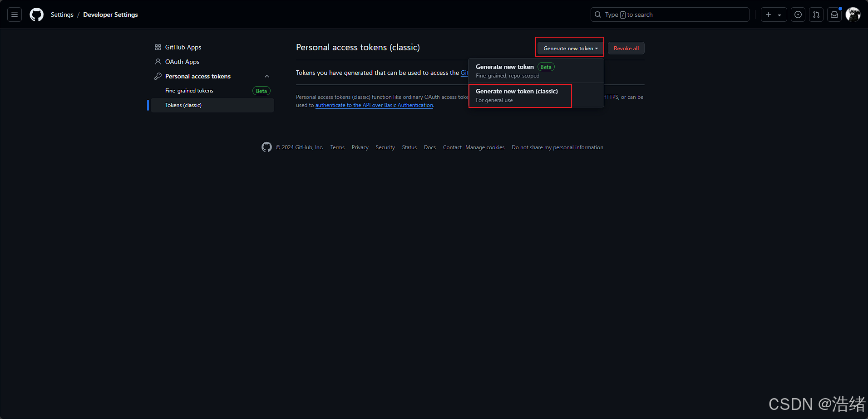Click the GitHub logo in header
The height and width of the screenshot is (419, 868).
tap(37, 15)
